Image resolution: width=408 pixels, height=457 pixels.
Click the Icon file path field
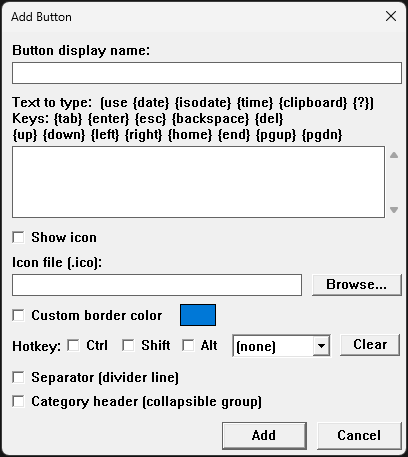pos(157,285)
